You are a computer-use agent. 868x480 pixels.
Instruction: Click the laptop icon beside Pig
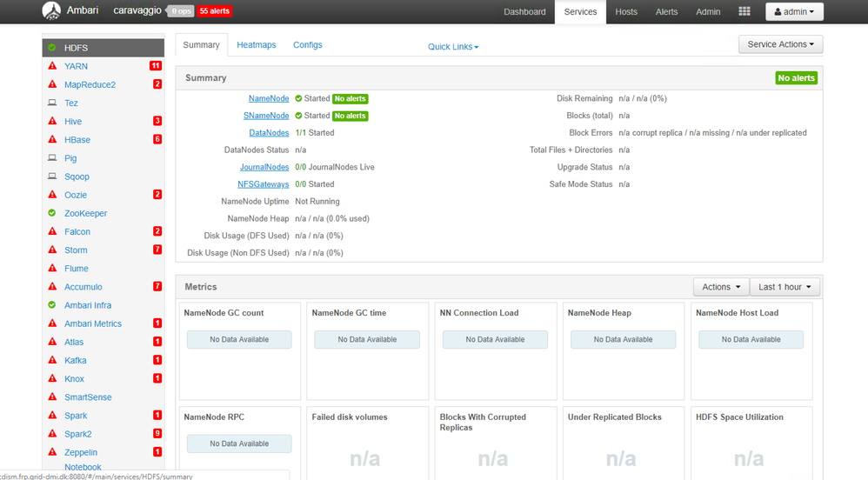[x=52, y=157]
